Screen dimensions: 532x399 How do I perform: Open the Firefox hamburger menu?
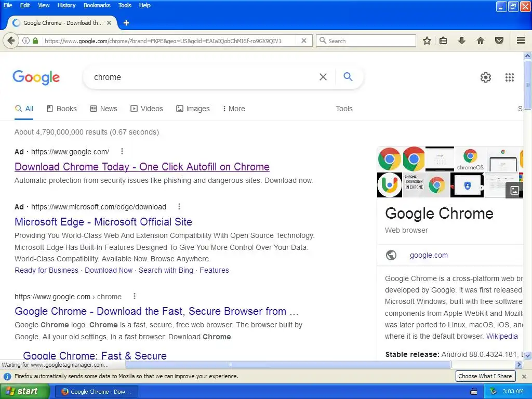coord(521,41)
